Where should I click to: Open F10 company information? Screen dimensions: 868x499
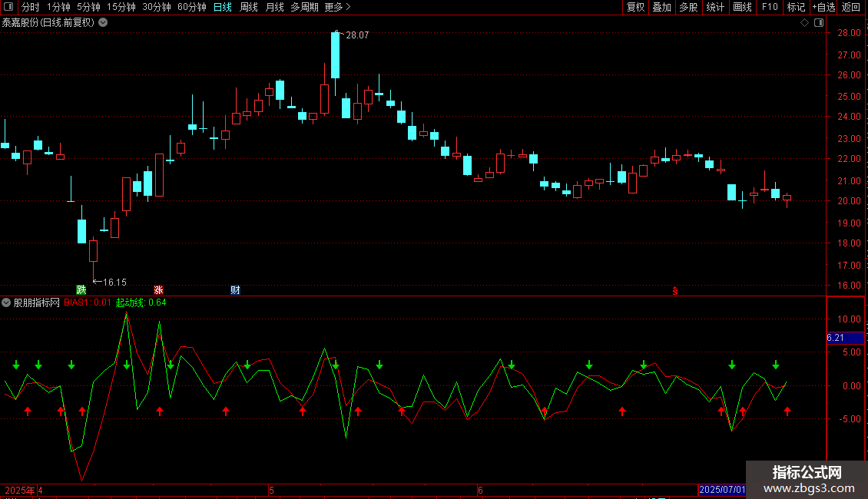click(x=770, y=7)
